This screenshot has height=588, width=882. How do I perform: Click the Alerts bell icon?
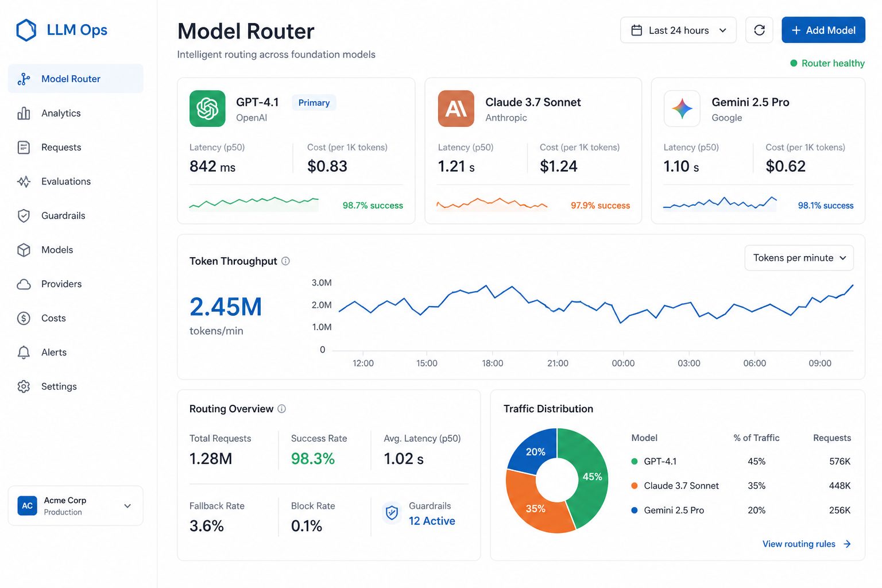[24, 353]
